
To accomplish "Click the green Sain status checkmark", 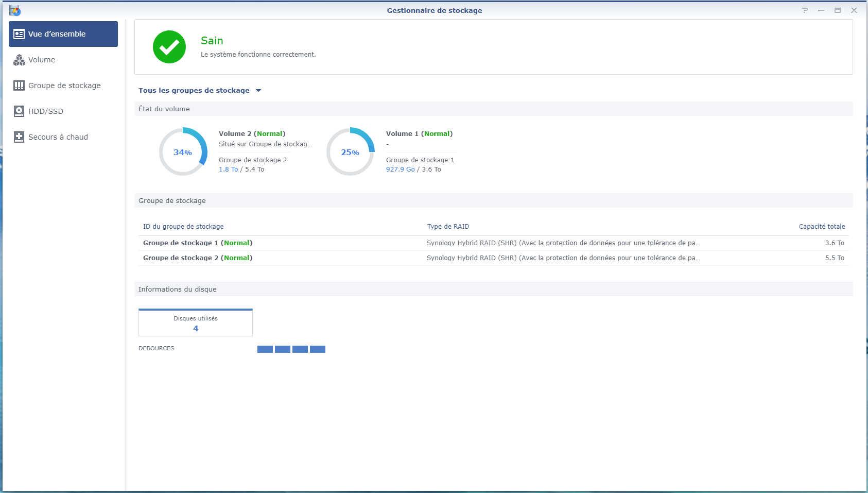I will (x=169, y=47).
